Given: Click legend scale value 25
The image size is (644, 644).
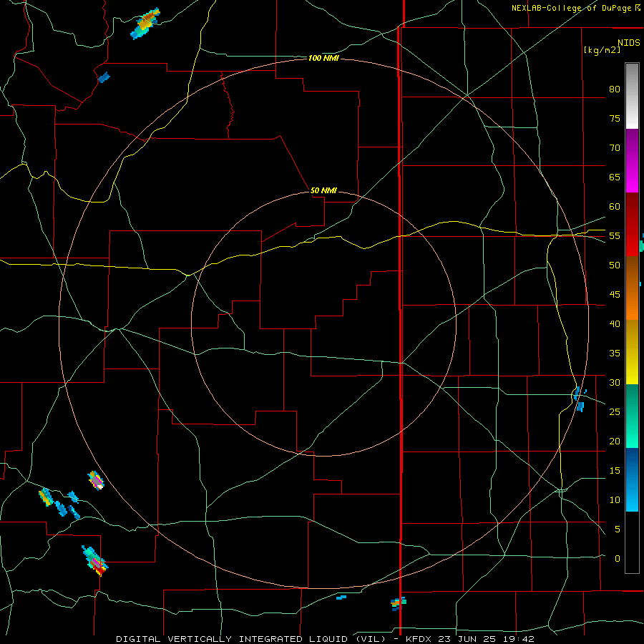Looking at the screenshot, I should (615, 412).
